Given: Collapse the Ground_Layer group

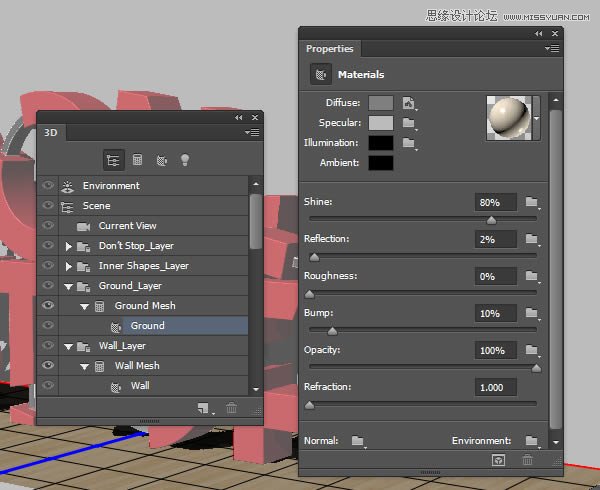Looking at the screenshot, I should coord(68,287).
